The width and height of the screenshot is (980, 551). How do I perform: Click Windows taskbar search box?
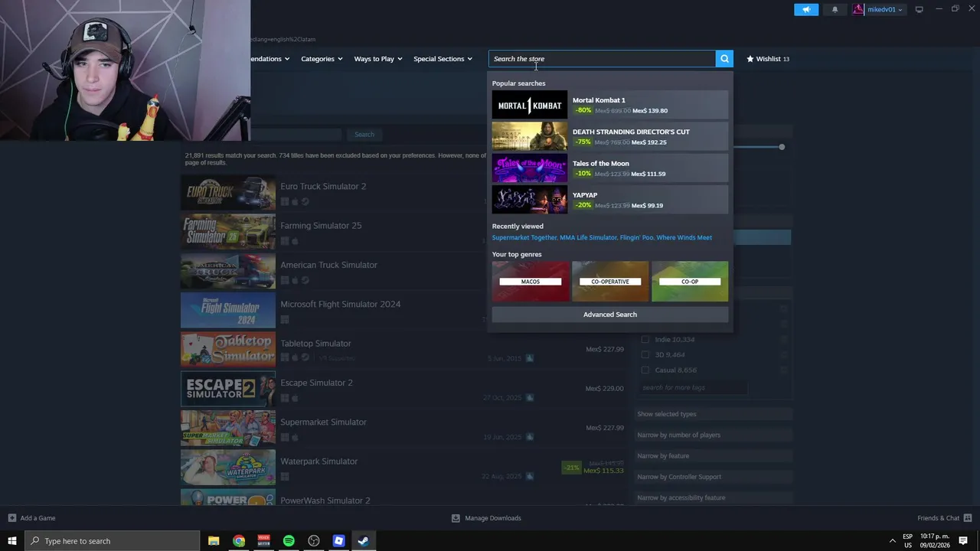[x=112, y=541]
